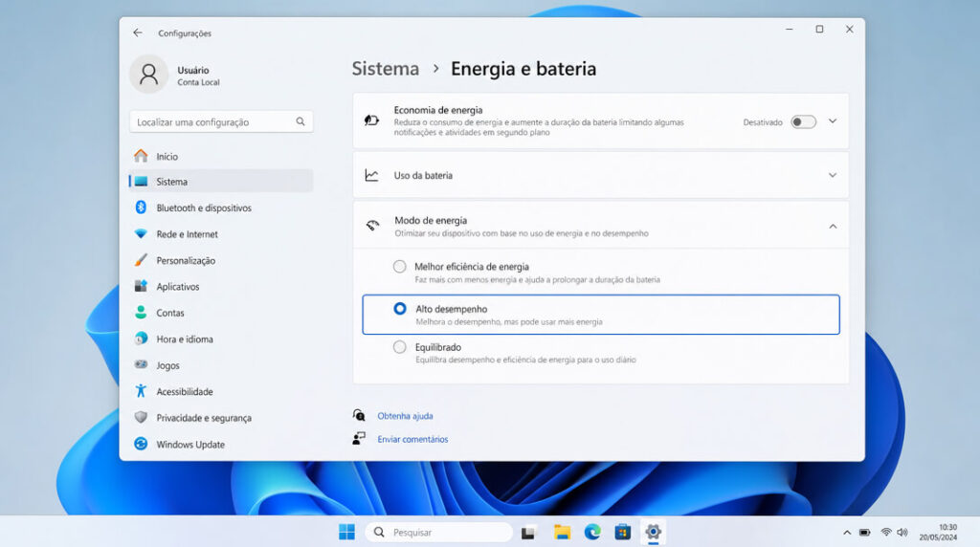
Task: Click the Sistema monitor icon
Action: point(142,182)
